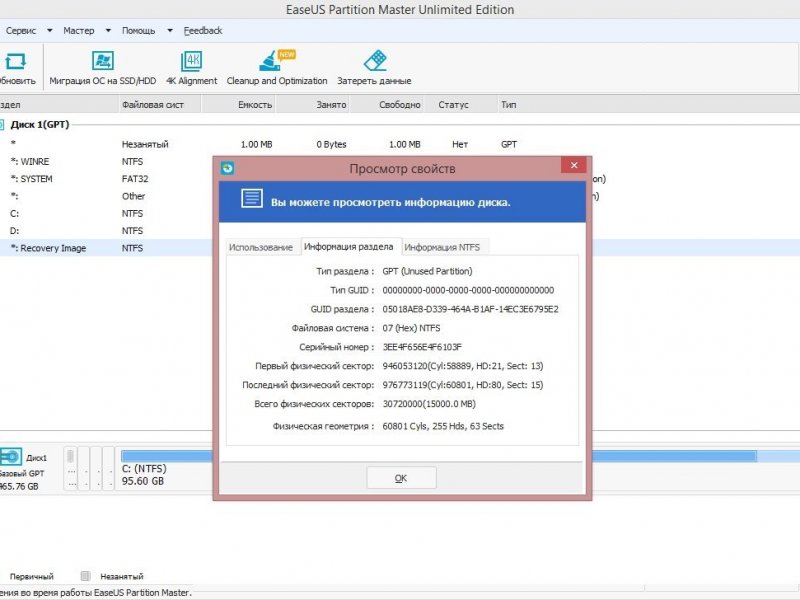Click the 07 (Hex) NTFS value
The width and height of the screenshot is (800, 600).
coord(411,328)
